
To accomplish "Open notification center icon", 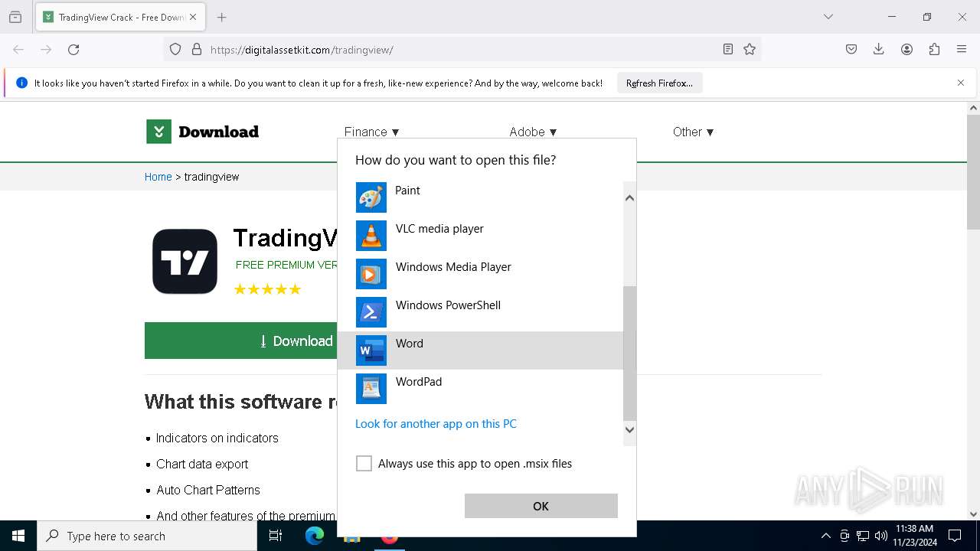I will tap(955, 536).
